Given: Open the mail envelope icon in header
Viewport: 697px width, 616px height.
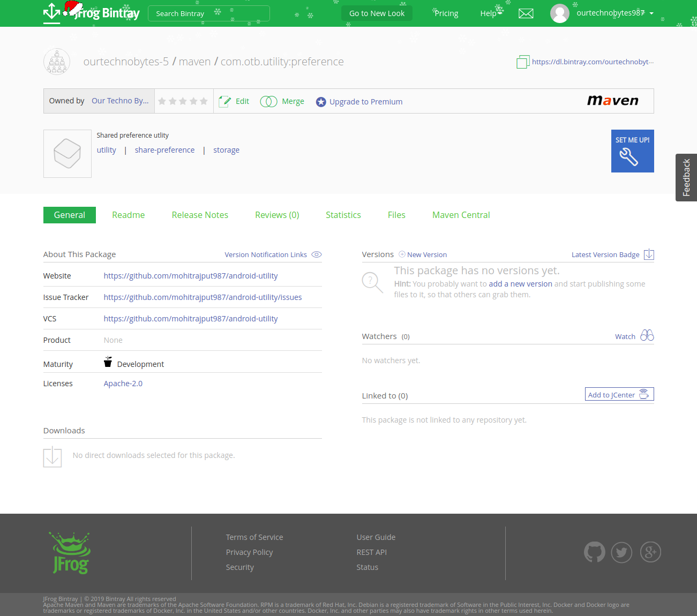Looking at the screenshot, I should coord(526,13).
